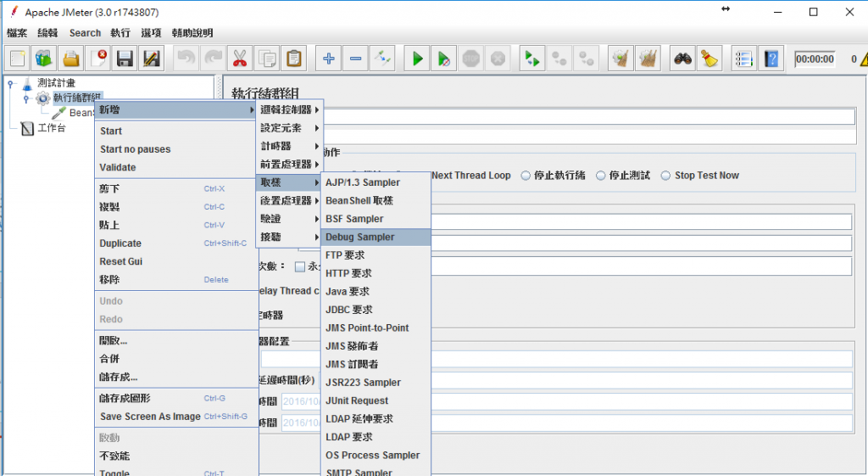Open the 編輯 menu
868x476 pixels.
coord(47,33)
